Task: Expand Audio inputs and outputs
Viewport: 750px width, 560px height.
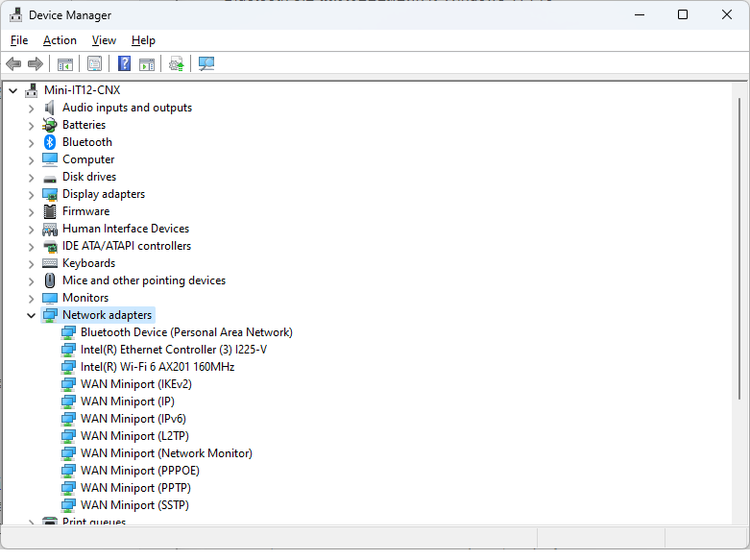Action: 31,109
